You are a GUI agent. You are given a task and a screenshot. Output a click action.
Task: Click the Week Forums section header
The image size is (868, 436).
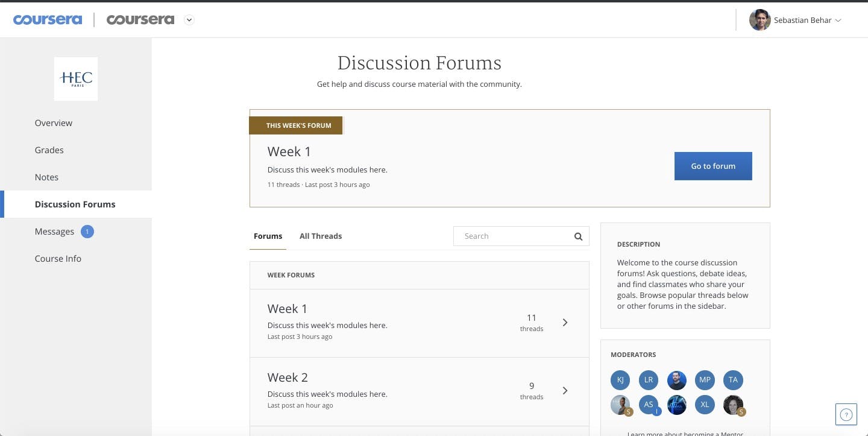pos(291,275)
